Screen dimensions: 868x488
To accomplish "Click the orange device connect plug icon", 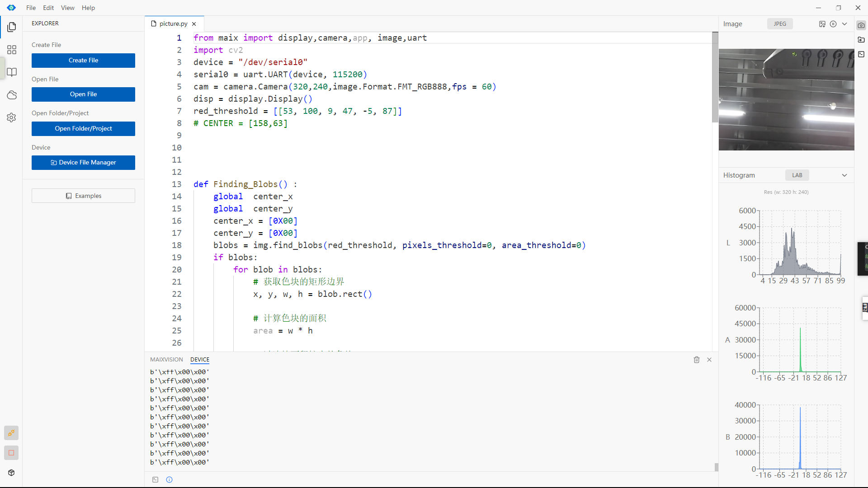I will [x=11, y=433].
